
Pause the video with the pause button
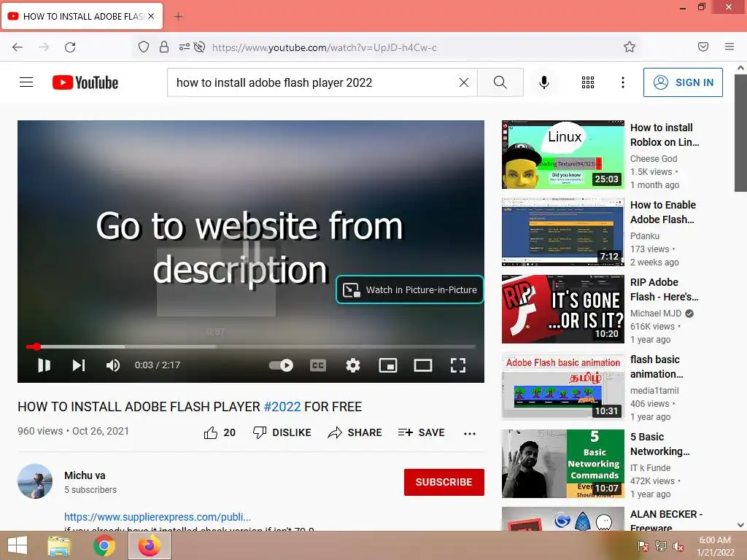pos(44,365)
